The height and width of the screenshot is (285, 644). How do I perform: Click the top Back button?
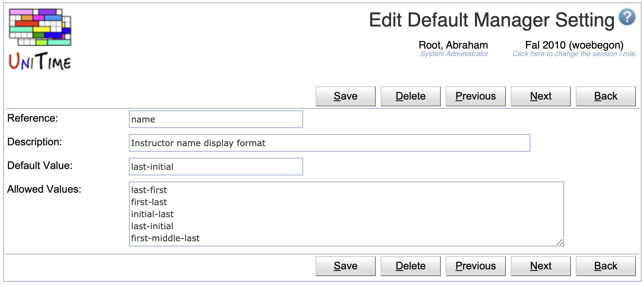tap(606, 96)
